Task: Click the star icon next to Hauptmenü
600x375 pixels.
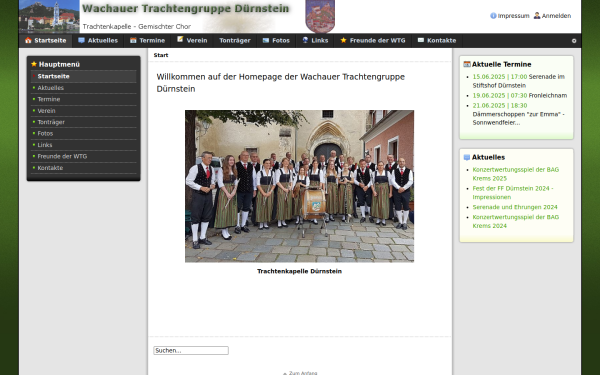Action: tap(34, 64)
